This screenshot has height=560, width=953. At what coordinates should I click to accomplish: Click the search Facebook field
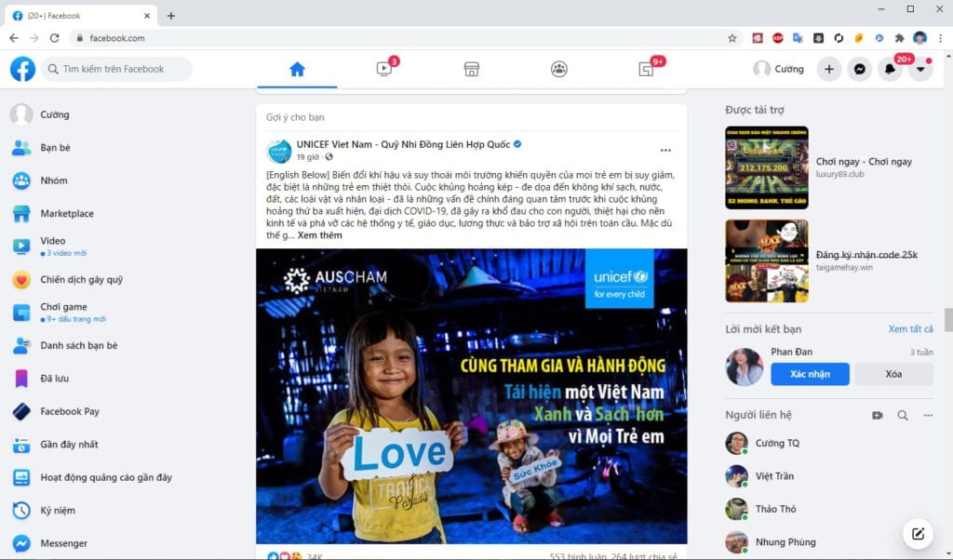click(x=116, y=69)
